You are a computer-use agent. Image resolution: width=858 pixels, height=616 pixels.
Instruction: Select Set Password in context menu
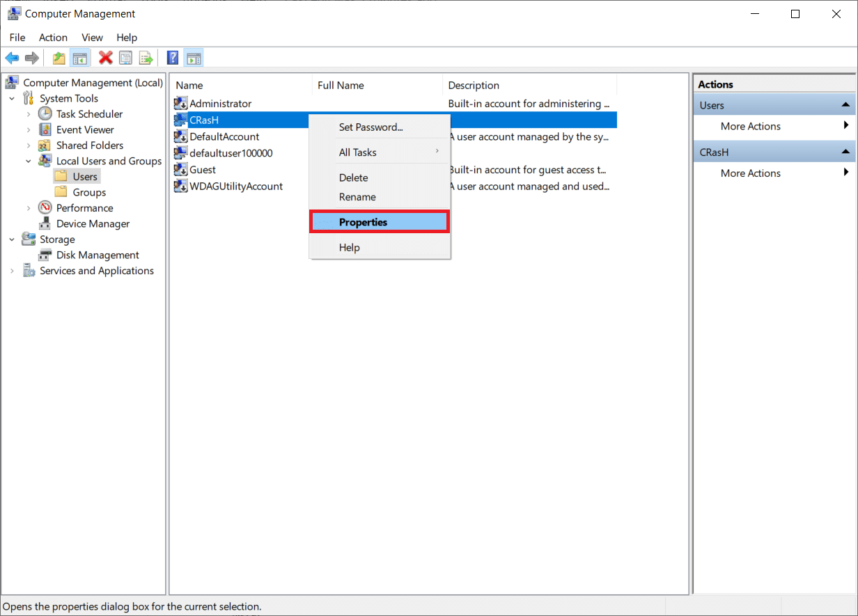coord(370,127)
